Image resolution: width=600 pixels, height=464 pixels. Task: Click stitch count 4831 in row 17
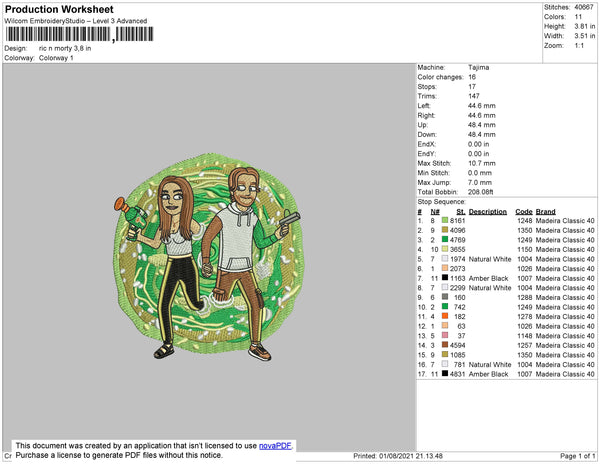458,374
